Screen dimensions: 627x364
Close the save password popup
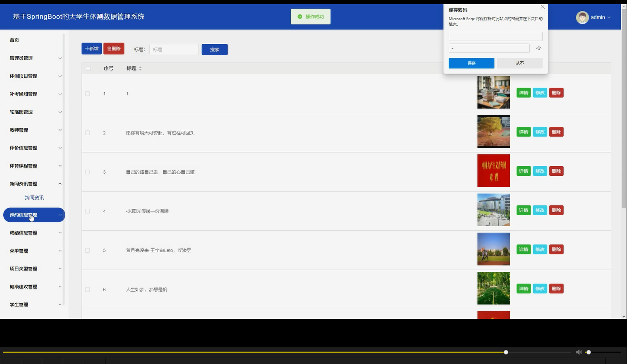pyautogui.click(x=543, y=7)
